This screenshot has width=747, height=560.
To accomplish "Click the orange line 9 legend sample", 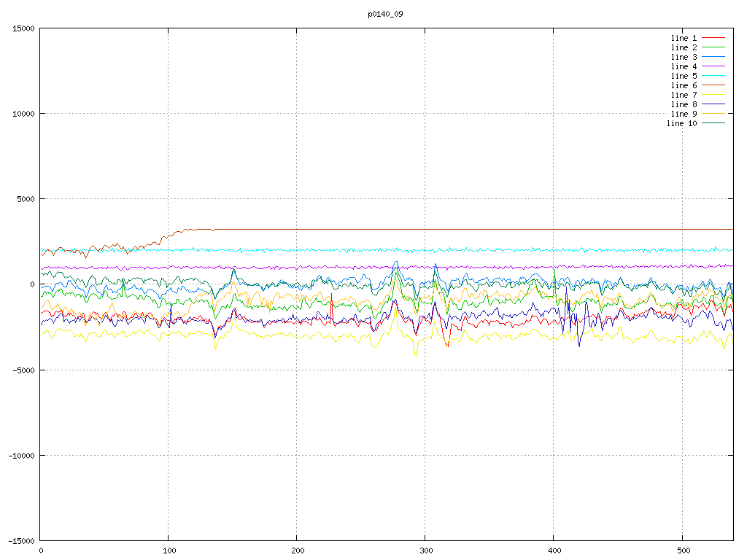I will pos(713,114).
